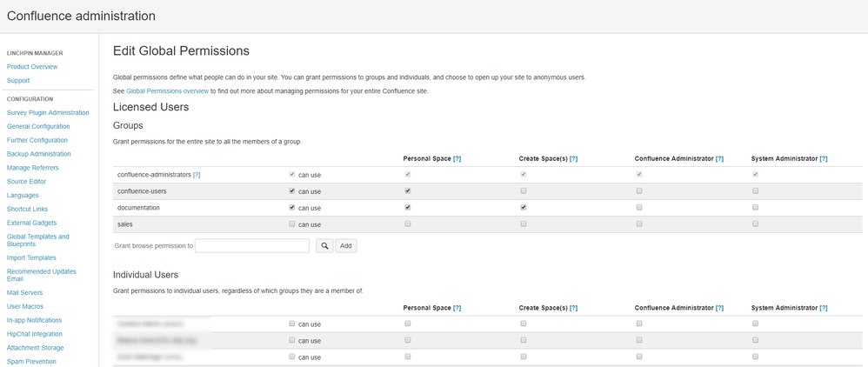Toggle 'can use' for confluence-users group
This screenshot has width=868, height=367.
(x=291, y=191)
